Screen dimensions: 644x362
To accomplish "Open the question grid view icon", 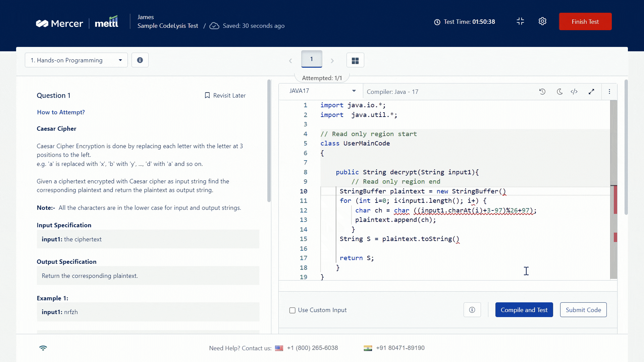I will coord(355,60).
